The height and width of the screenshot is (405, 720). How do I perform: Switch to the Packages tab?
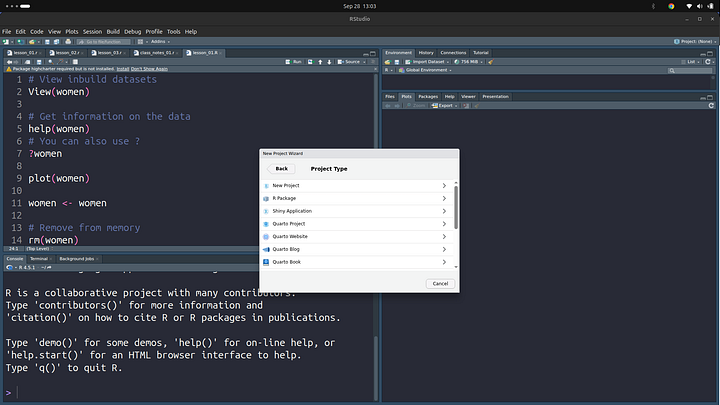pyautogui.click(x=428, y=97)
